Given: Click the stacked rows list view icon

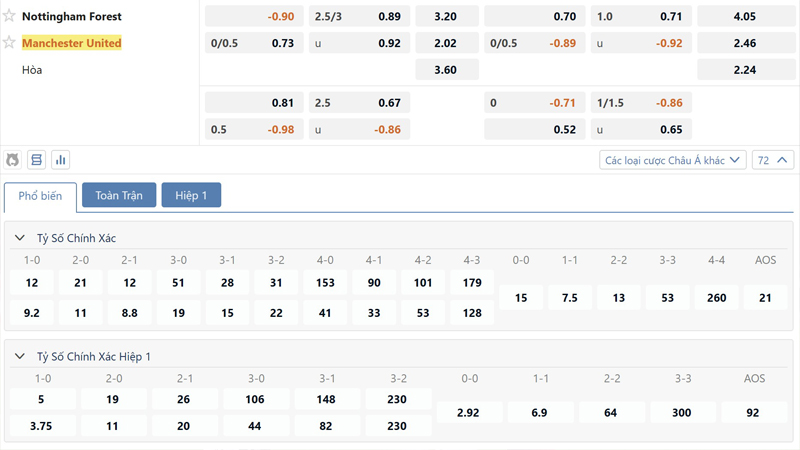Looking at the screenshot, I should pos(37,160).
